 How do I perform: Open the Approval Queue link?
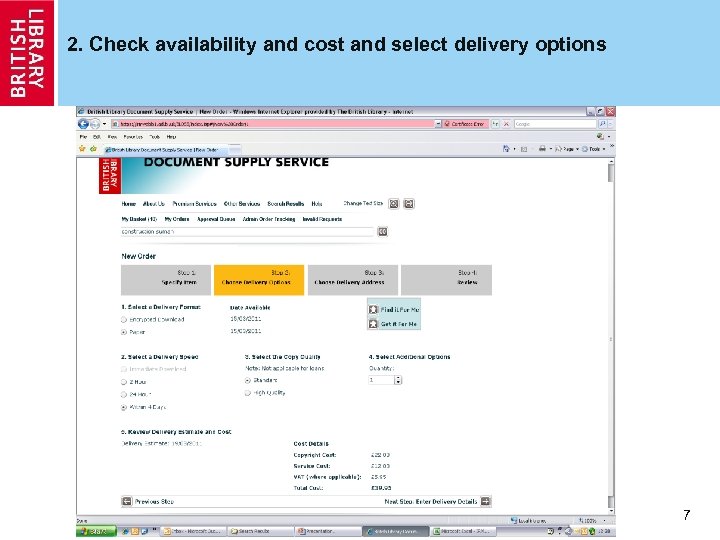coord(216,219)
